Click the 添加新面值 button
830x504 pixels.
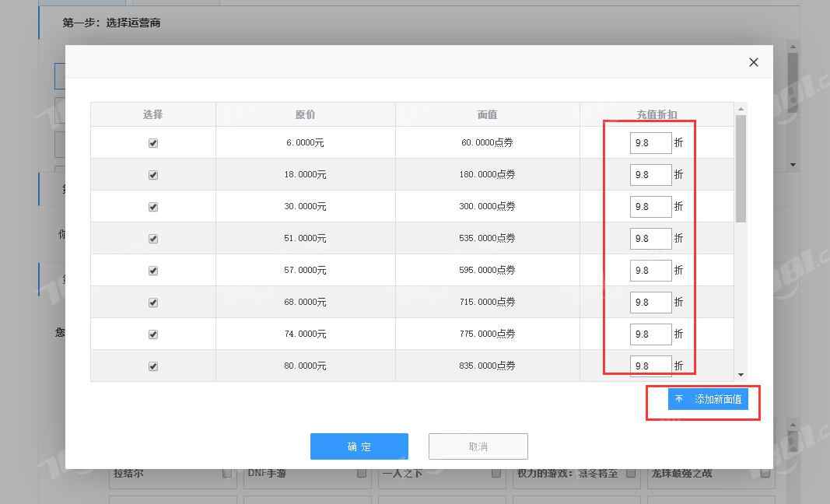pyautogui.click(x=708, y=399)
